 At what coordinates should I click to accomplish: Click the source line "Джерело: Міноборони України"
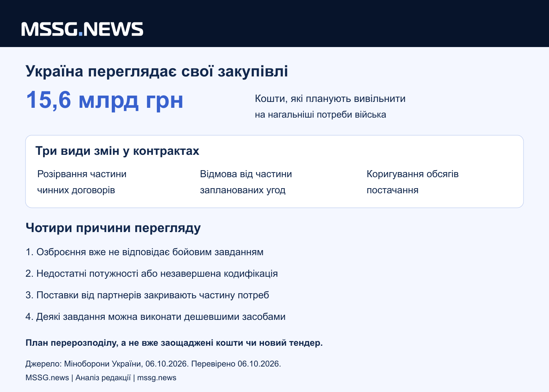(153, 364)
